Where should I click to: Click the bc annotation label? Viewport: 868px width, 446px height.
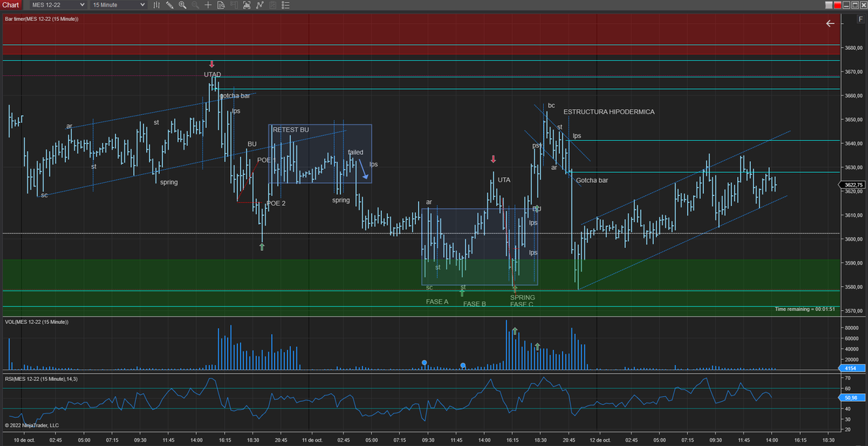point(551,106)
